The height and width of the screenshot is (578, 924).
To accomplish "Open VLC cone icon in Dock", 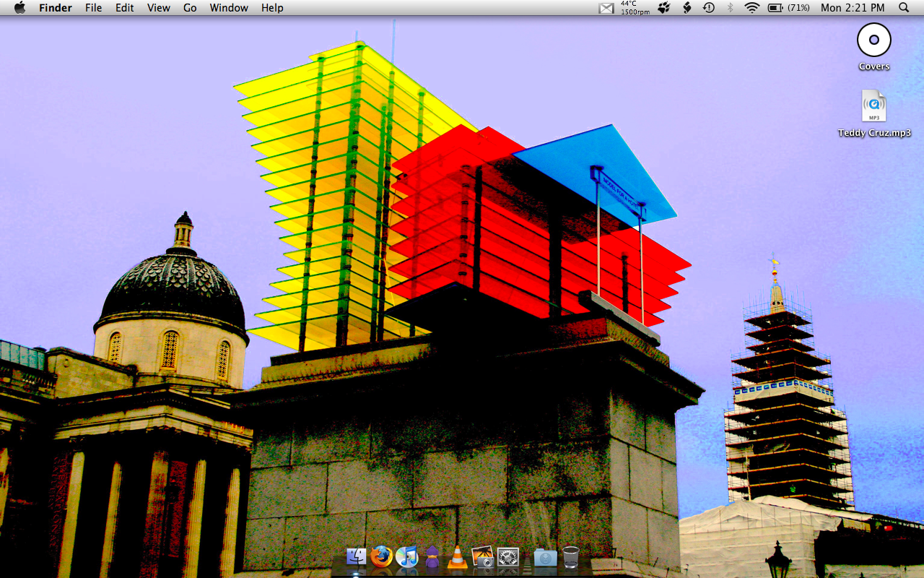I will point(457,556).
